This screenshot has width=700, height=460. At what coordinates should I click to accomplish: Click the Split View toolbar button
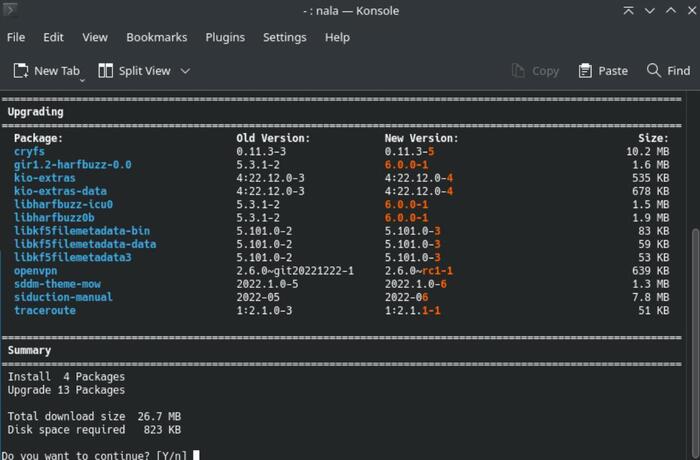click(x=134, y=71)
